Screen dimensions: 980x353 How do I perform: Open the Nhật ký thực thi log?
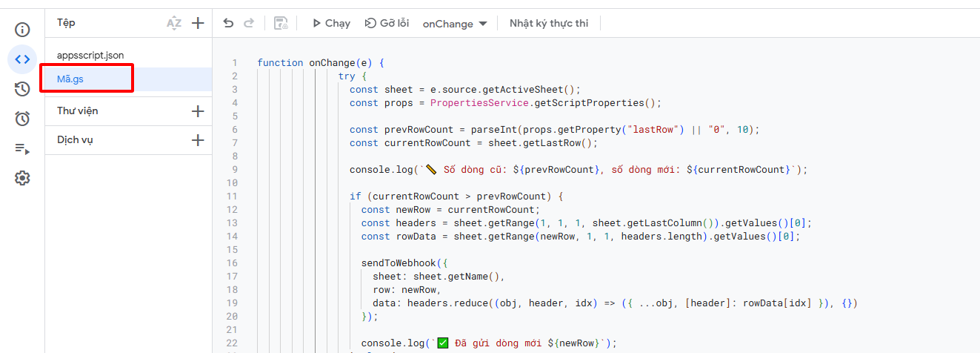[548, 23]
